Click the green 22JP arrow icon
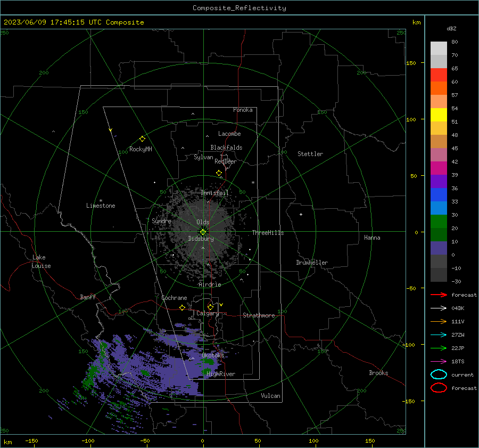Image resolution: width=479 pixels, height=448 pixels. 439,348
